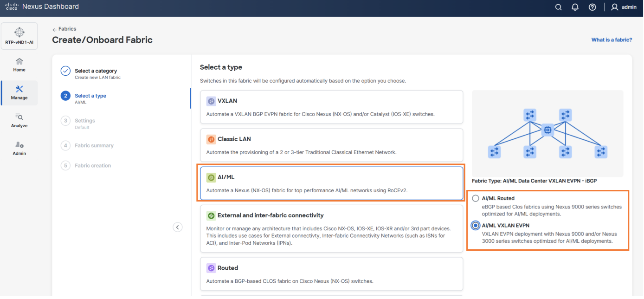
Task: Click the Manage tools icon
Action: [x=19, y=89]
